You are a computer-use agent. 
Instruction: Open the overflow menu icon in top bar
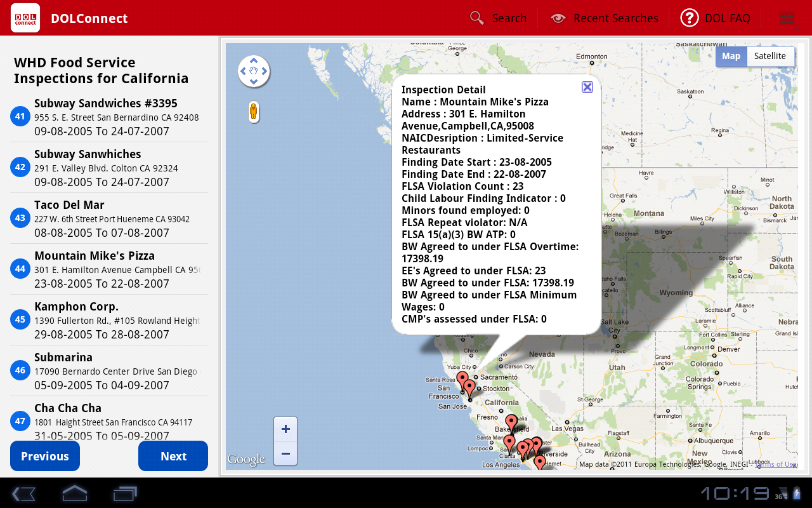click(x=787, y=18)
